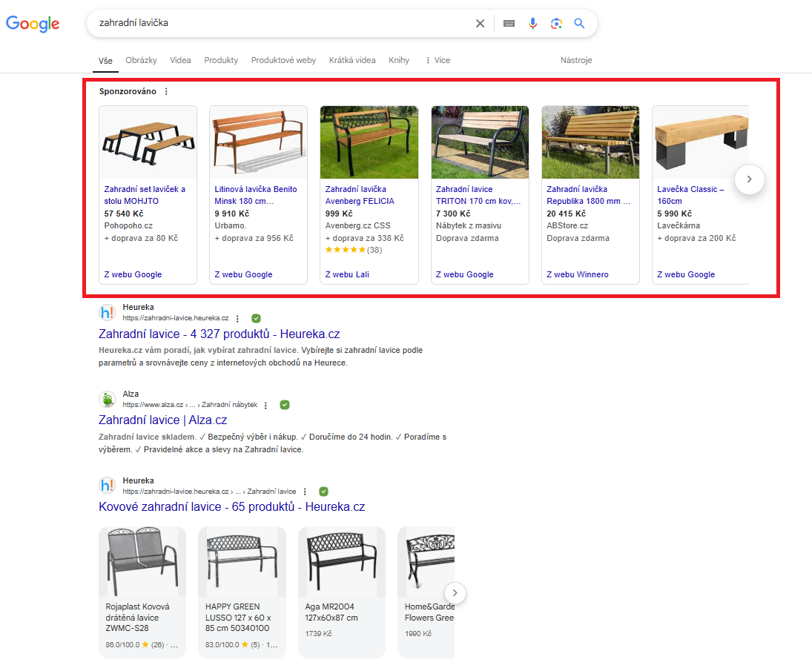Click Heureka favicon of Kovové lavice result
This screenshot has height=671, width=812.
pyautogui.click(x=108, y=485)
